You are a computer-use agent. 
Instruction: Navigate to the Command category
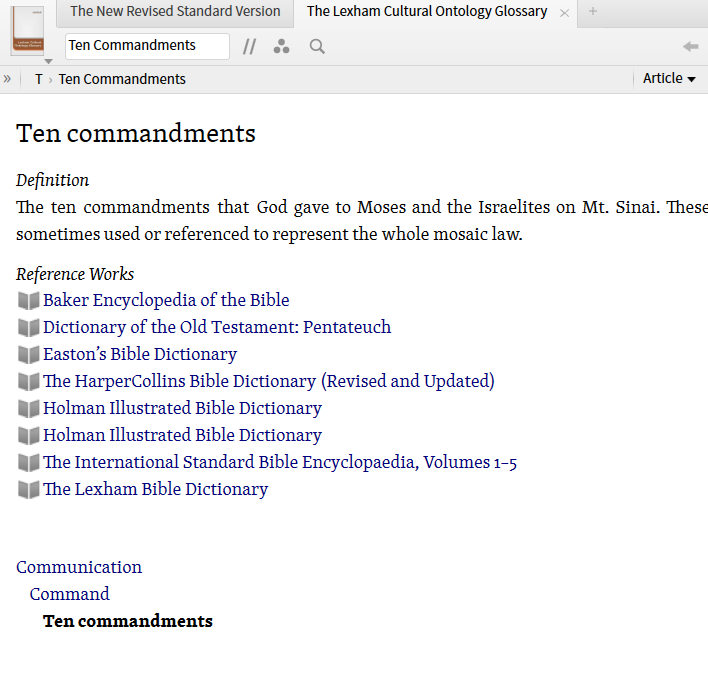pos(70,595)
